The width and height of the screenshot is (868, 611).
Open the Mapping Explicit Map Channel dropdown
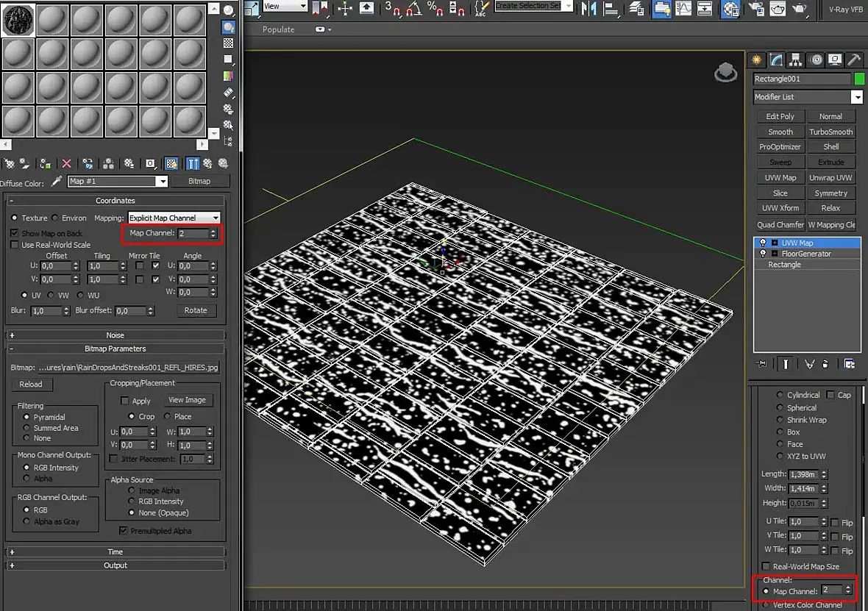coord(174,218)
